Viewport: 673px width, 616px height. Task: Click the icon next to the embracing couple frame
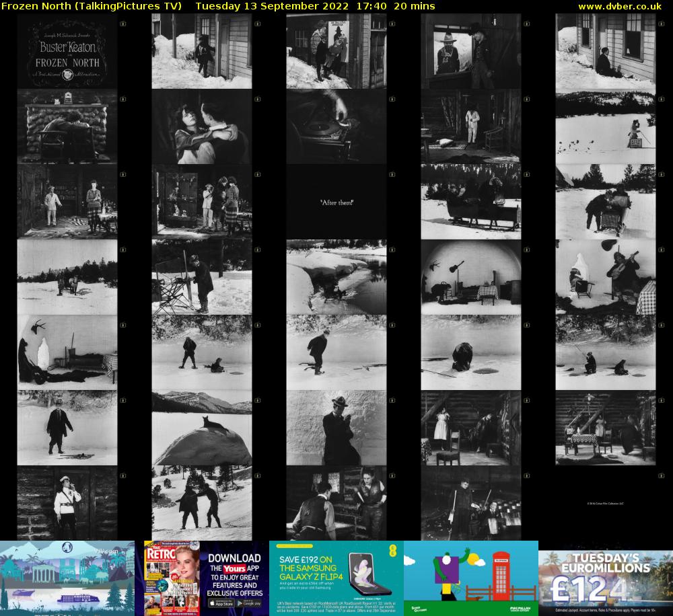point(258,99)
